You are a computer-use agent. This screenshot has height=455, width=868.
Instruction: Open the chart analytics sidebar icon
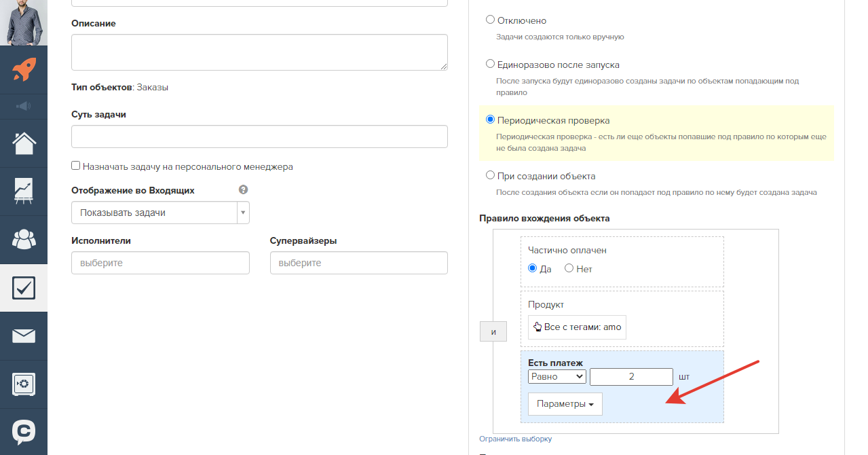(x=24, y=192)
